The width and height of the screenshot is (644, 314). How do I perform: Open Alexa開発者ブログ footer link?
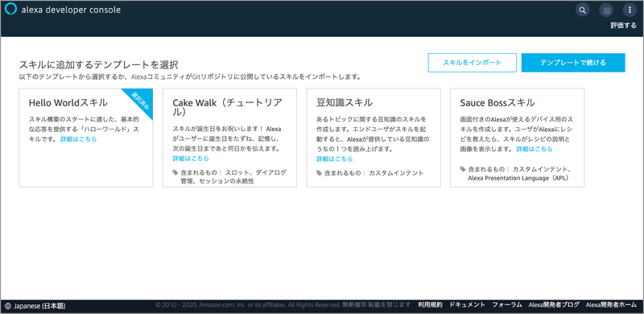pos(554,305)
